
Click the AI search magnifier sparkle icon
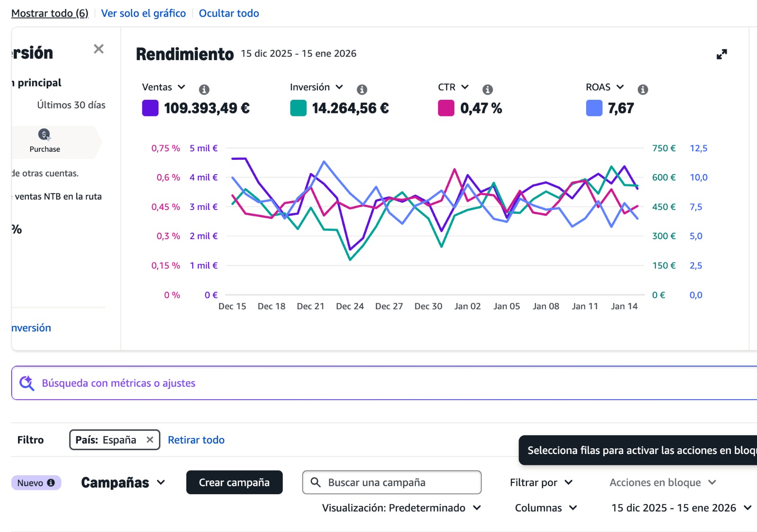click(27, 383)
